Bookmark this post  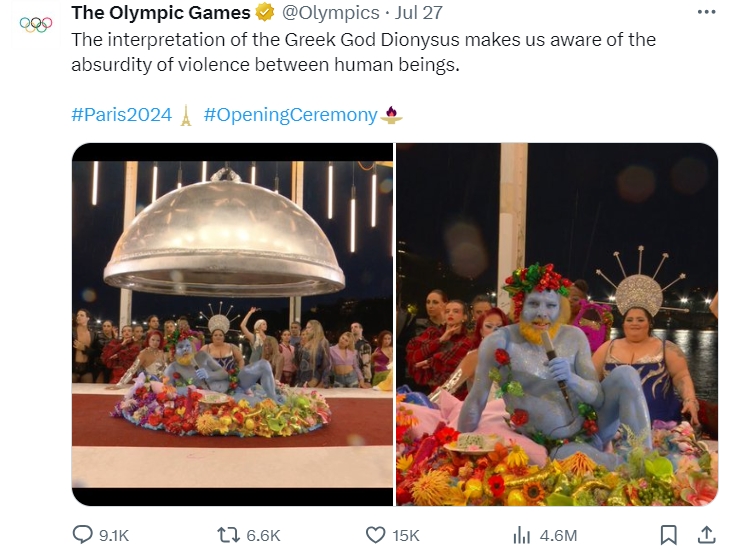(669, 535)
